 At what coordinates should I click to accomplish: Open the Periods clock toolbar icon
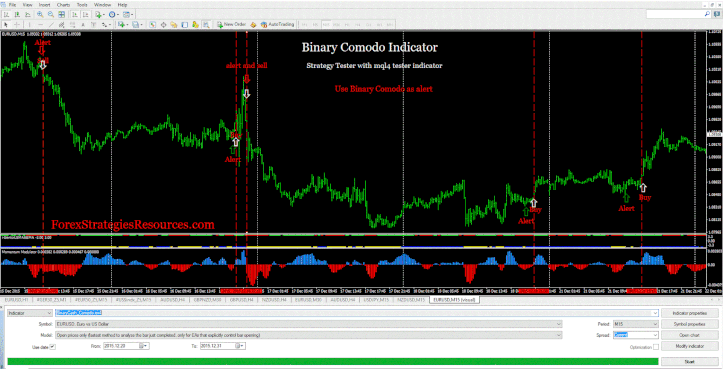tap(112, 15)
